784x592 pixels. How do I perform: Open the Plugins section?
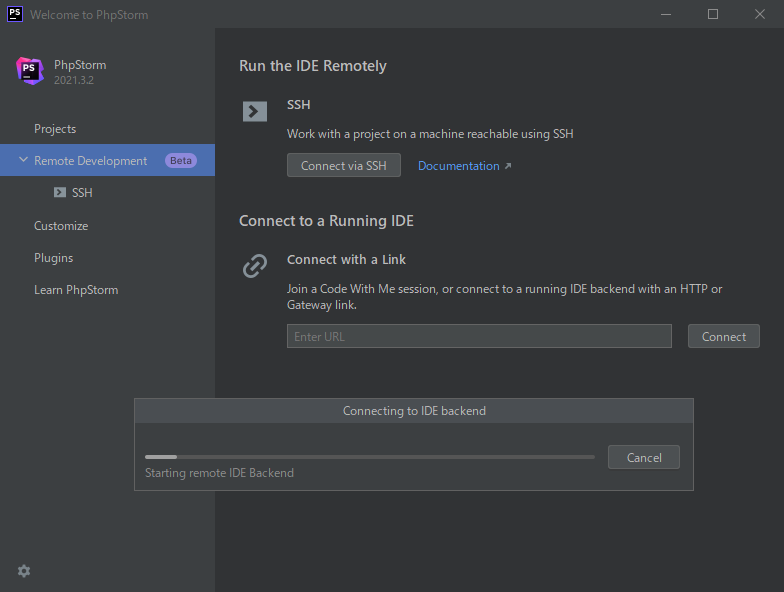tap(54, 258)
